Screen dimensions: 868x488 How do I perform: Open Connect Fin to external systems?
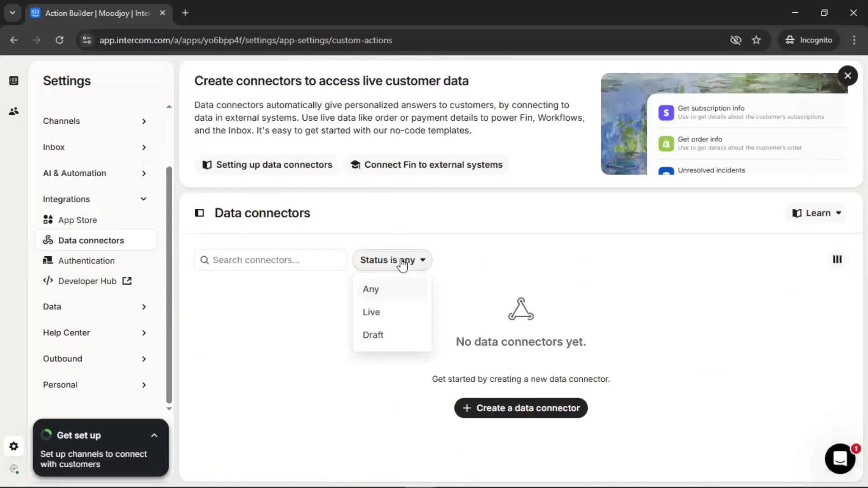click(426, 165)
